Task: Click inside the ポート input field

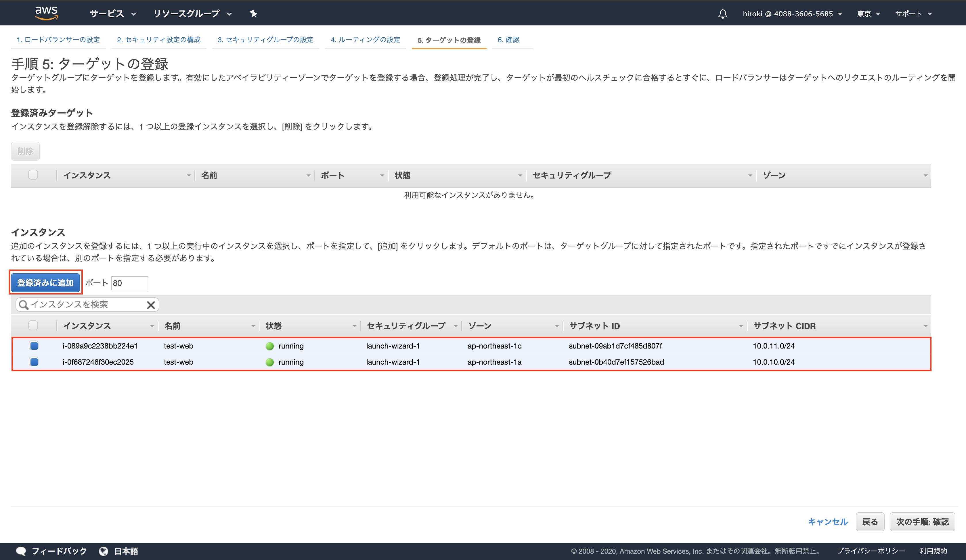Action: tap(129, 283)
